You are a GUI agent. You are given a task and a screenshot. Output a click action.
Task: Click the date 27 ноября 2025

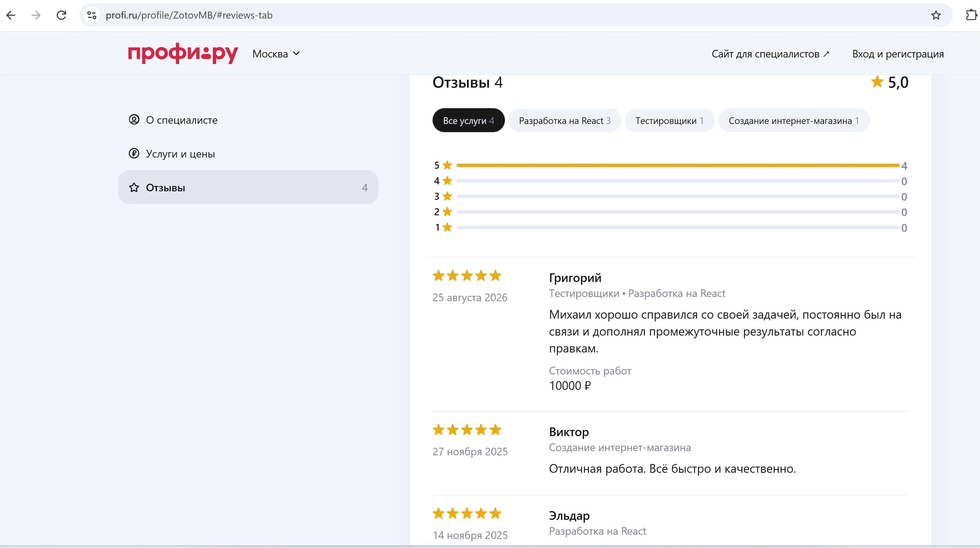coord(470,451)
